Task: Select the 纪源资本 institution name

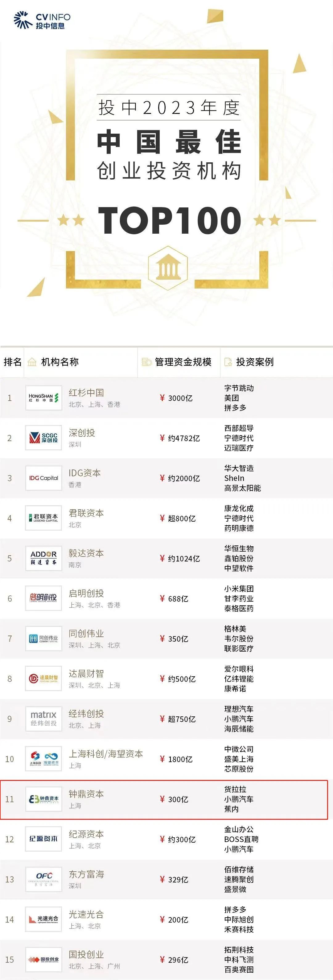Action: click(86, 834)
